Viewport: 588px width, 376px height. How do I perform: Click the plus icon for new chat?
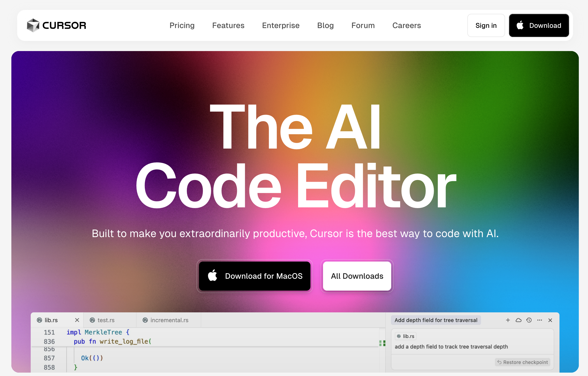click(508, 320)
